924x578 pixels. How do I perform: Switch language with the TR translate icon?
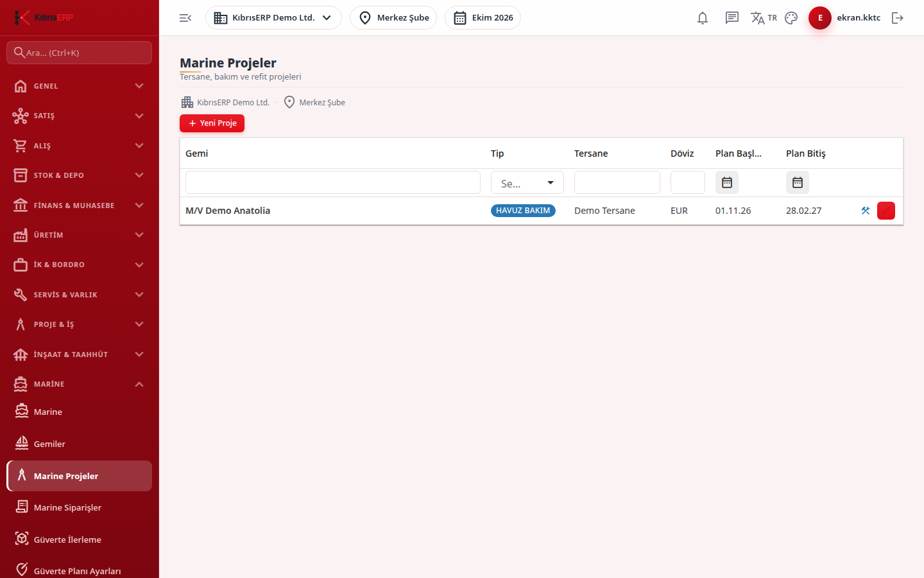(764, 18)
